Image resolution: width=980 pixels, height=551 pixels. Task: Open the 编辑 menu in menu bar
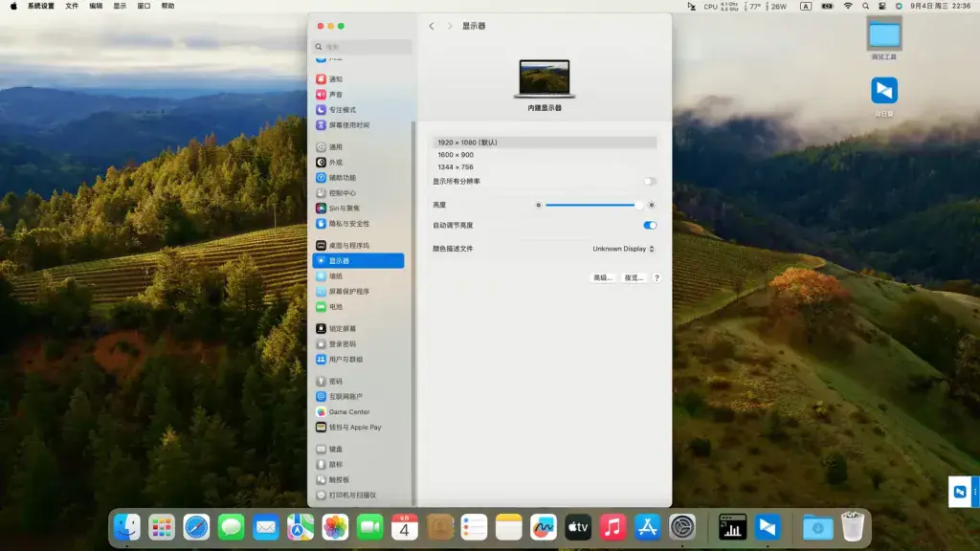96,6
